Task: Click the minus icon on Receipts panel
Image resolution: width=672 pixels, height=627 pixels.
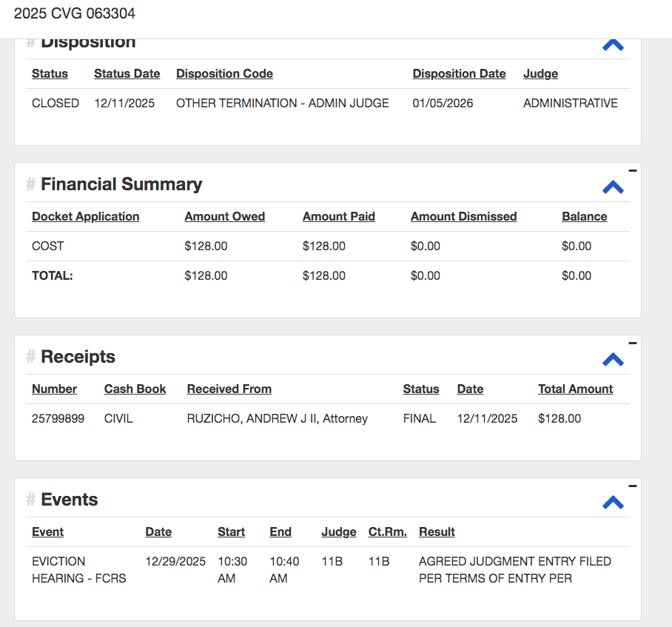Action: click(x=632, y=343)
